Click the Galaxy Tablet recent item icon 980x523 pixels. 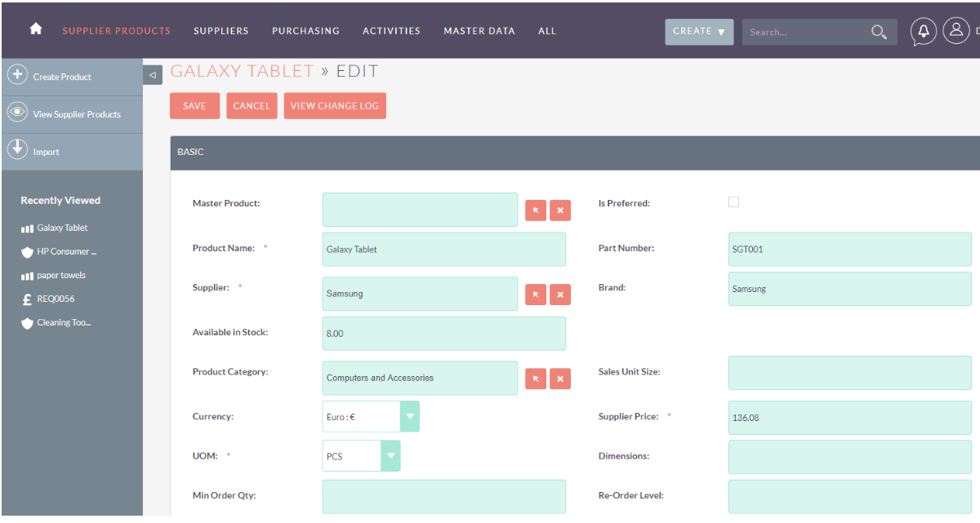[x=27, y=228]
